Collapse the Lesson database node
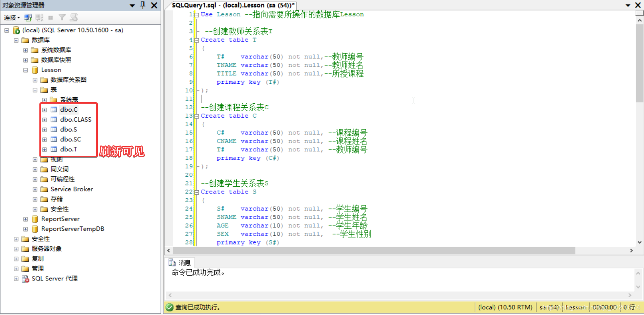This screenshot has height=315, width=644. pyautogui.click(x=25, y=70)
